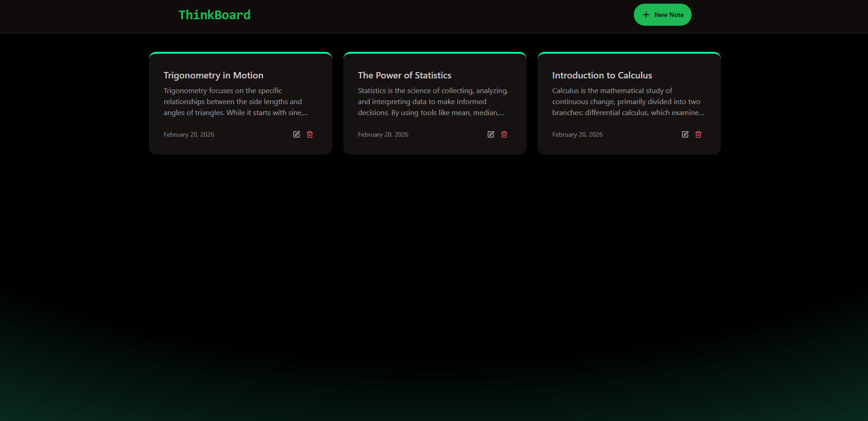Click the ThinkBoard logo
868x421 pixels.
pos(215,15)
